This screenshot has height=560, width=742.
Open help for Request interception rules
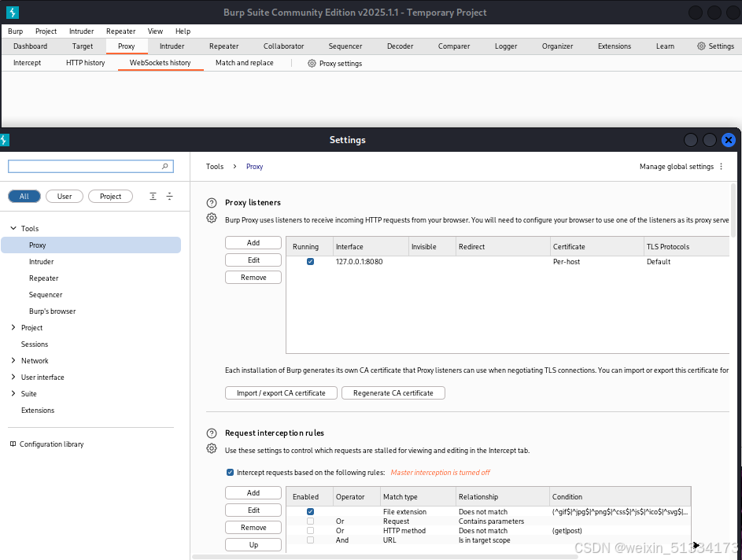click(x=212, y=433)
